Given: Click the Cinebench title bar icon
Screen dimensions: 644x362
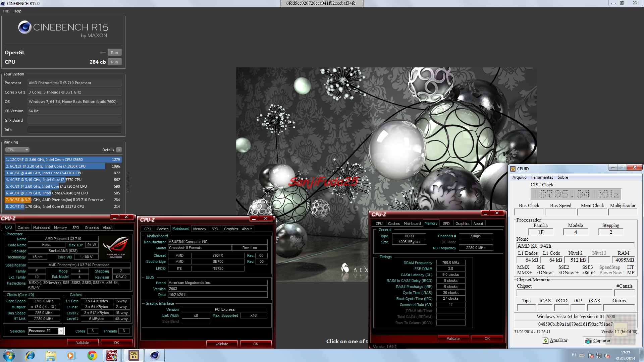Looking at the screenshot, I should [x=3, y=3].
